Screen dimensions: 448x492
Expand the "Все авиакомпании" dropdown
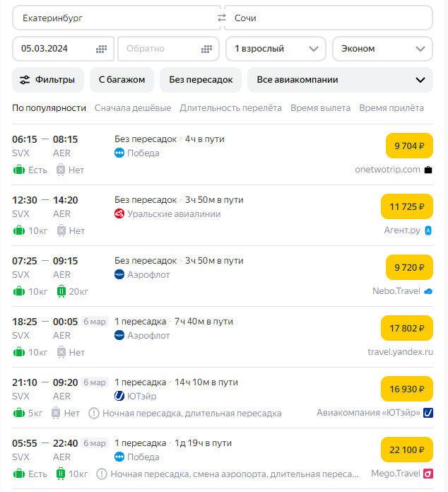[340, 80]
